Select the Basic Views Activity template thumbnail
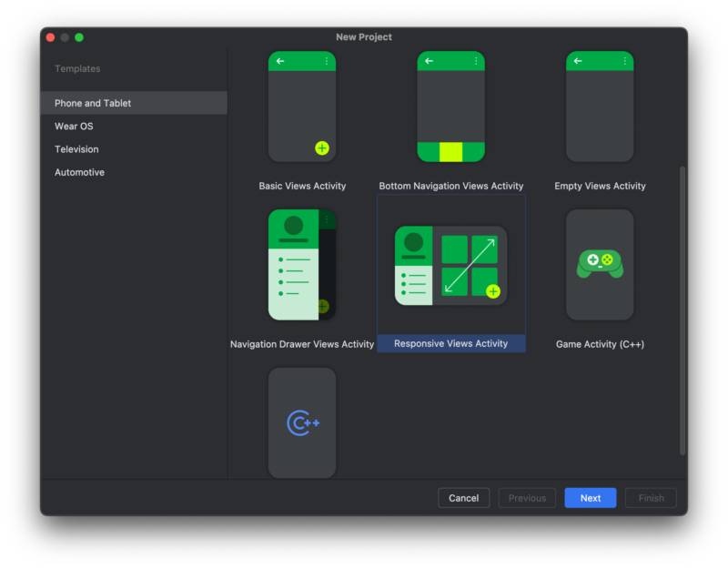 (x=302, y=107)
